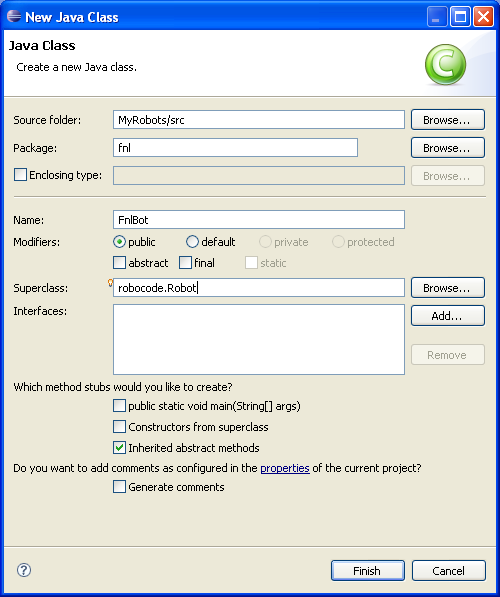Image resolution: width=500 pixels, height=597 pixels.
Task: Check the abstract modifier checkbox
Action: pos(119,263)
